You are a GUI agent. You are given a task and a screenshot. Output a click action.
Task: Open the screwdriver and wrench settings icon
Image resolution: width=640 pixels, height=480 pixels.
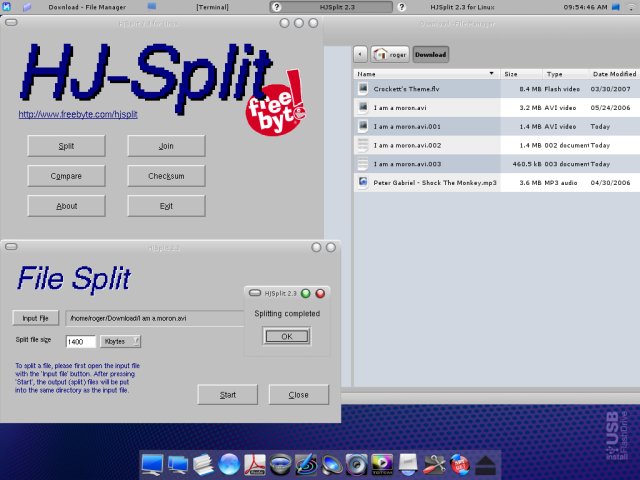[434, 464]
